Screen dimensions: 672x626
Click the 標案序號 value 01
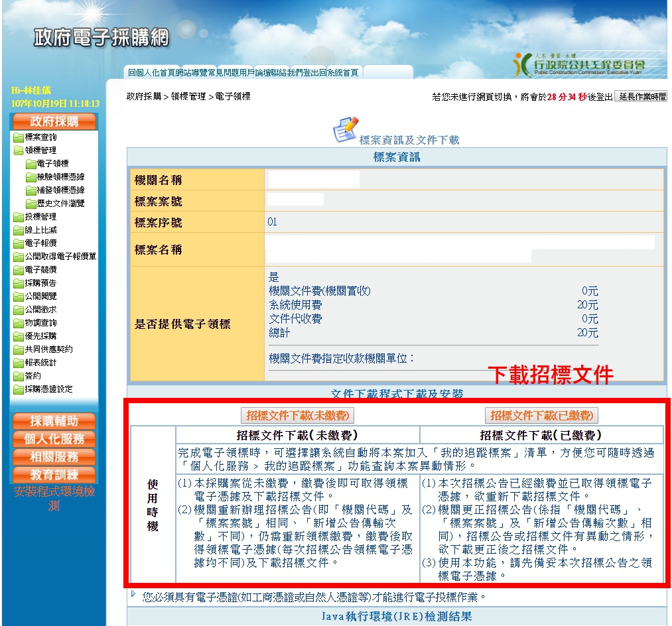coord(272,222)
